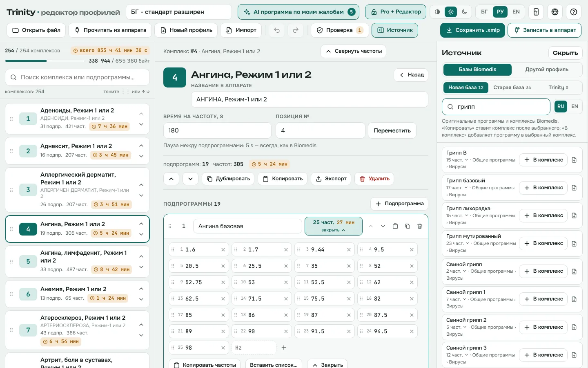Open Другой профиль tab
Viewport: 588px width, 368px height.
547,70
